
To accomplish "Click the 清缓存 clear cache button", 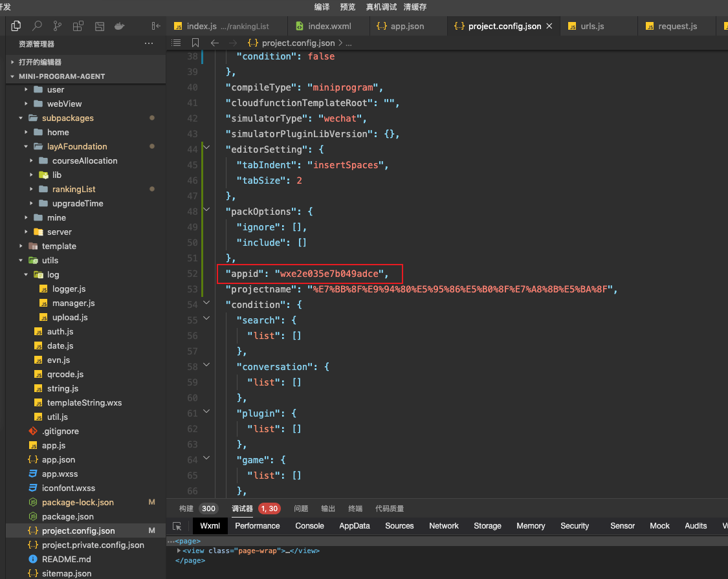I will tap(415, 6).
